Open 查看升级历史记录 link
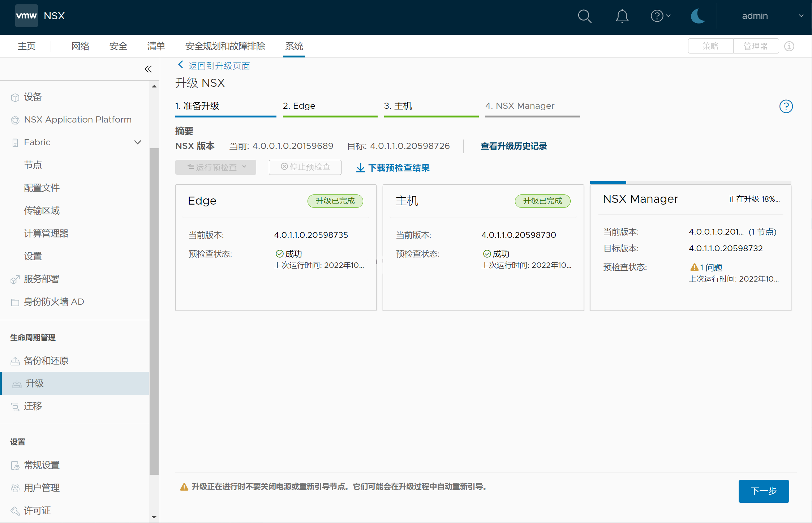Screen dimensions: 812x523 514,146
